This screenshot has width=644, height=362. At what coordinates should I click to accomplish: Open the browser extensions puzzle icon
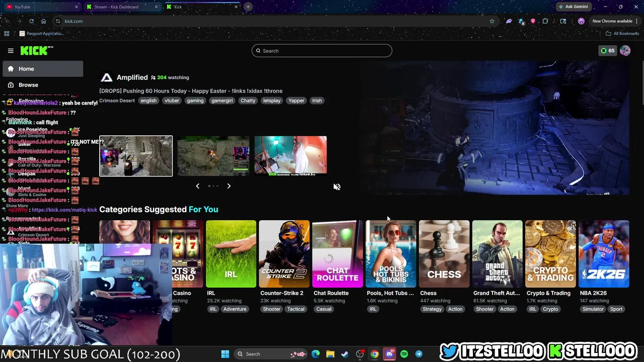pyautogui.click(x=545, y=21)
